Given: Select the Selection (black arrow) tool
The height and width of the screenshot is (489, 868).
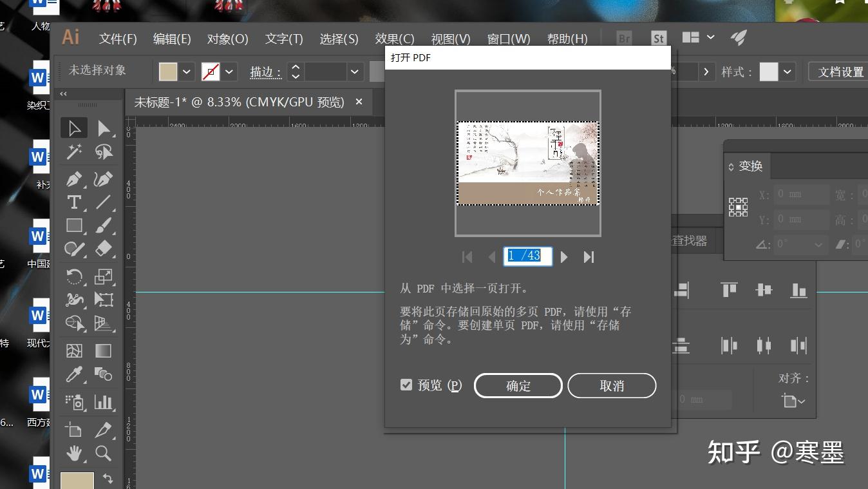Looking at the screenshot, I should [x=74, y=128].
